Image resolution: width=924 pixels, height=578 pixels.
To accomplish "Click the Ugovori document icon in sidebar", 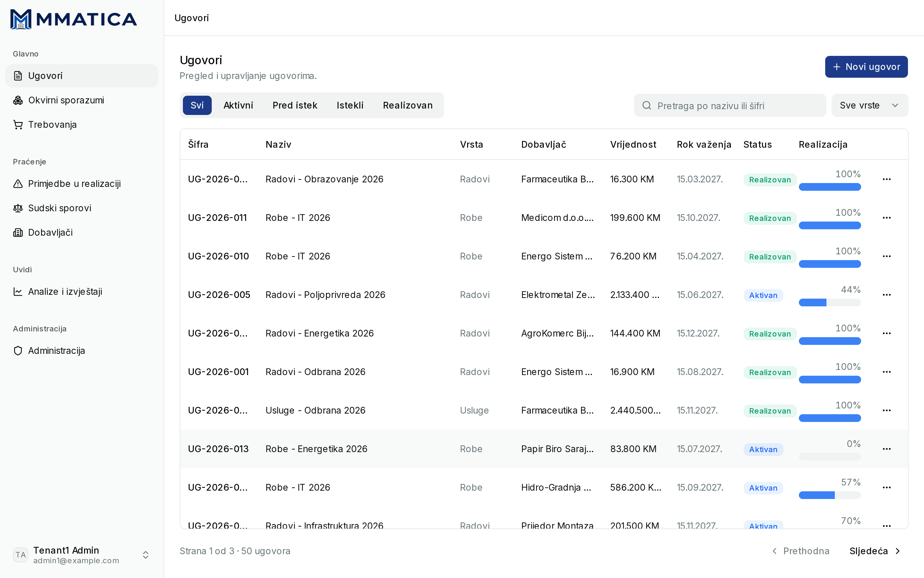I will coord(18,76).
